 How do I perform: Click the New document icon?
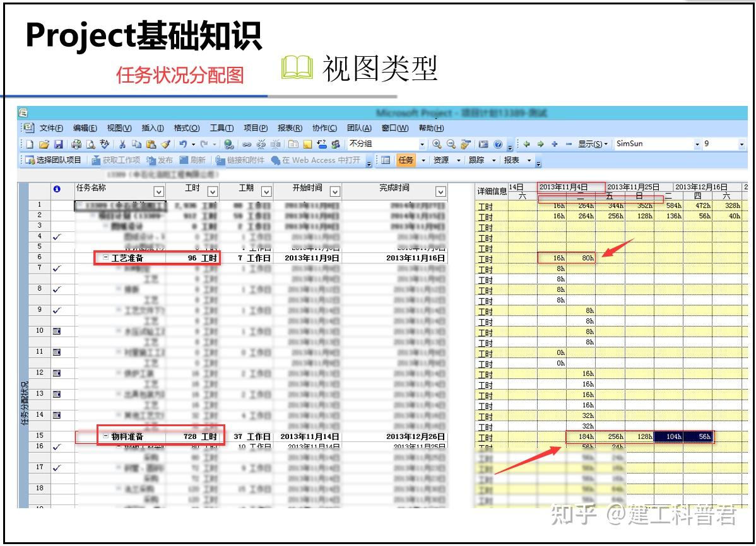(30, 144)
